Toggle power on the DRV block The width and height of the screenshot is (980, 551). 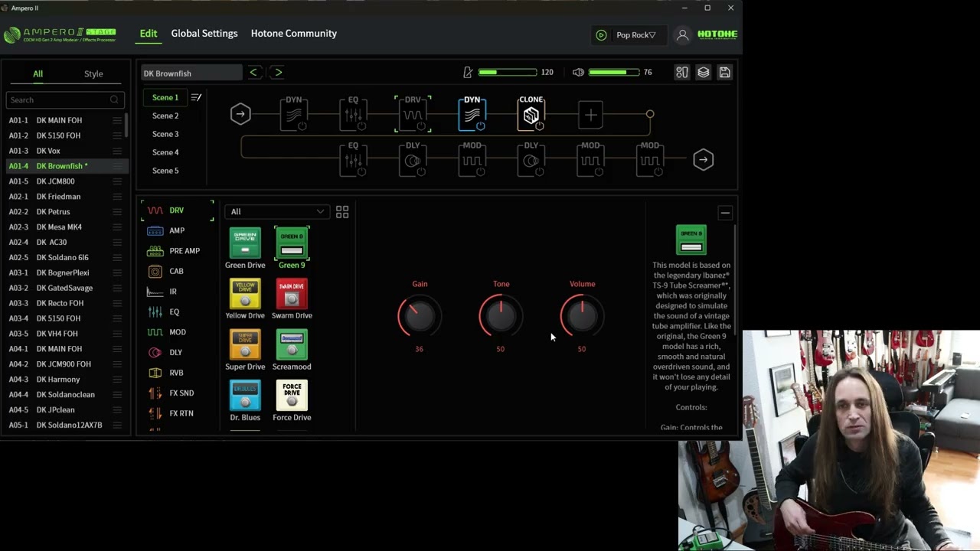[421, 126]
